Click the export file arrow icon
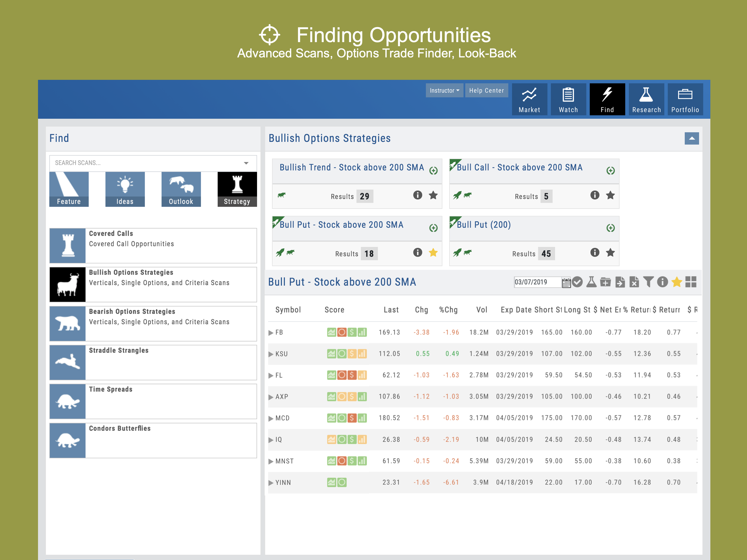Viewport: 747px width, 560px height. pos(620,282)
